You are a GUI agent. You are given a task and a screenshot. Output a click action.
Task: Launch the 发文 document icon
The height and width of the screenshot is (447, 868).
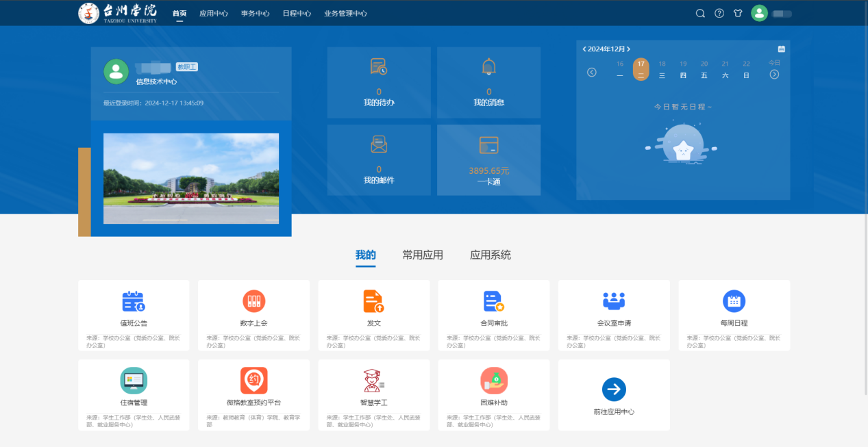point(373,302)
